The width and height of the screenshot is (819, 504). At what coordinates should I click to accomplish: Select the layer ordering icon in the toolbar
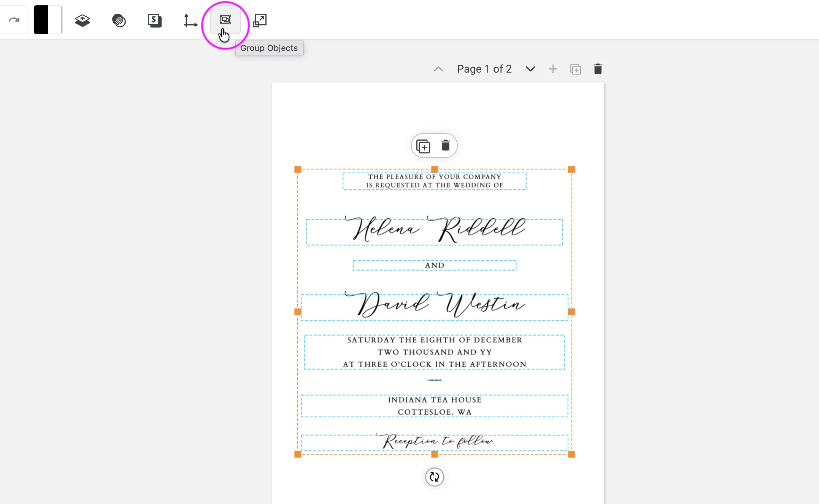[82, 20]
